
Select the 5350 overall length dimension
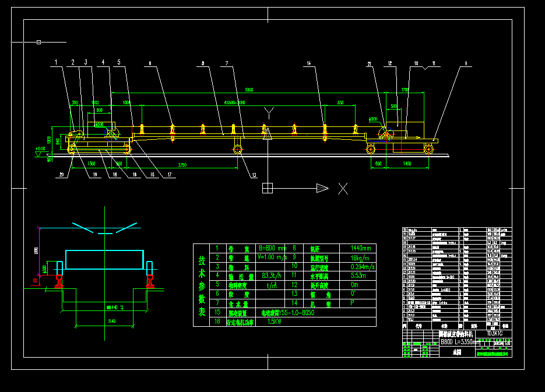tap(249, 90)
